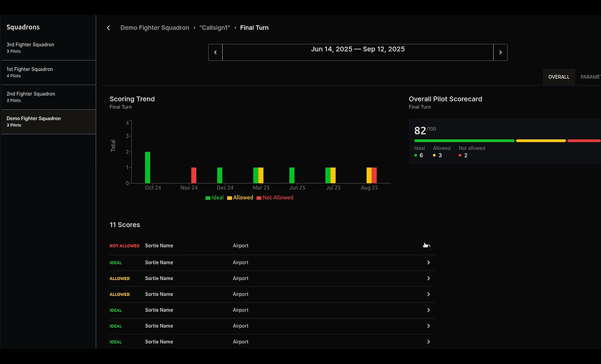Go to the previous date range

pyautogui.click(x=215, y=53)
